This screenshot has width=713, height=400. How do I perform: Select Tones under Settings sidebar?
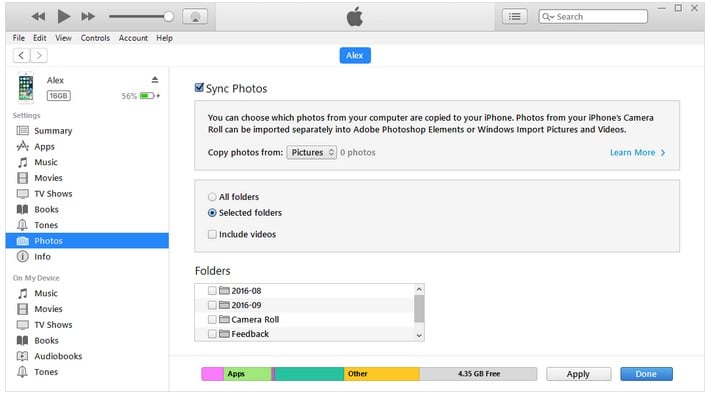(x=45, y=225)
